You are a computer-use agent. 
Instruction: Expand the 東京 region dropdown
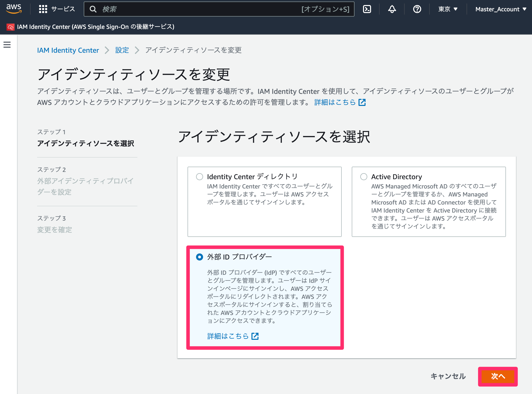pos(448,9)
